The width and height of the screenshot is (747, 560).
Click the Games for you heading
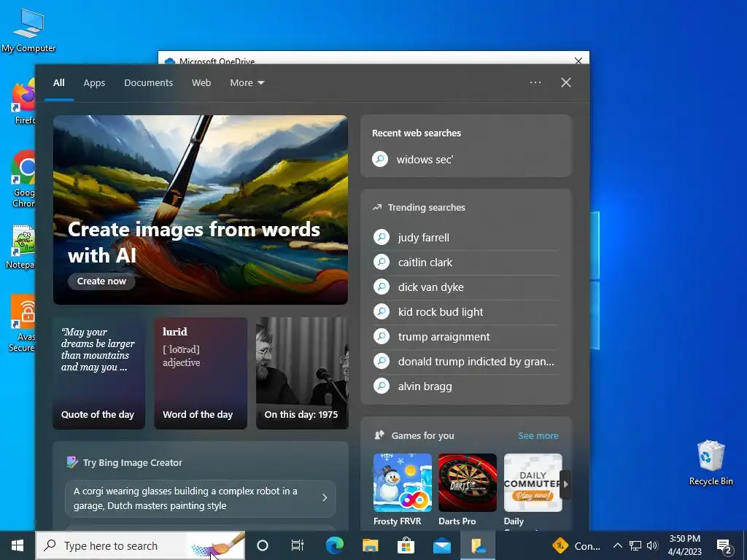[x=422, y=436]
